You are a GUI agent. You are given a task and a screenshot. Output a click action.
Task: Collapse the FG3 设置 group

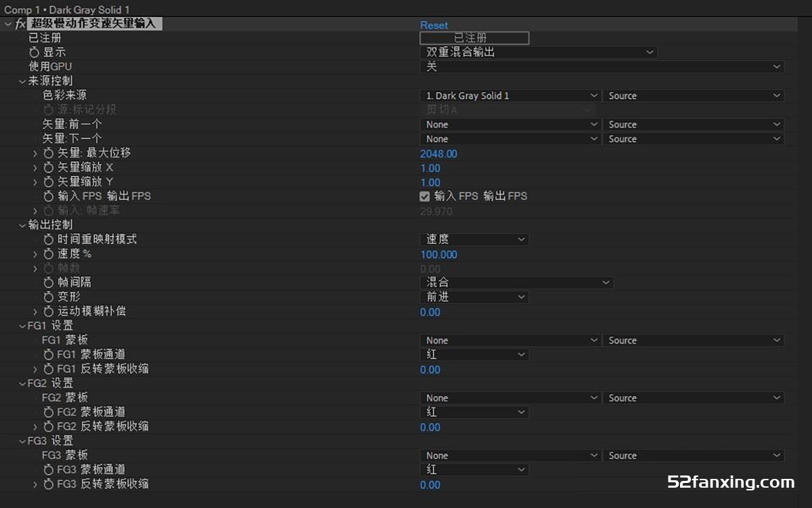[22, 441]
